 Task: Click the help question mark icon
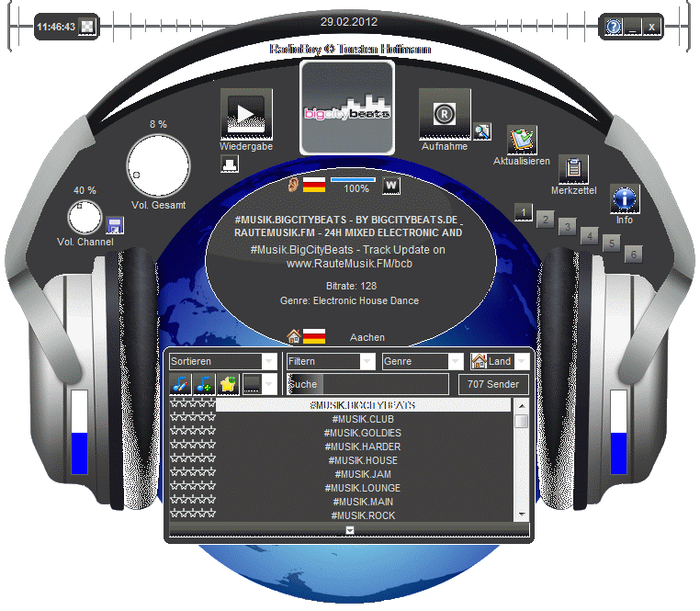point(614,27)
